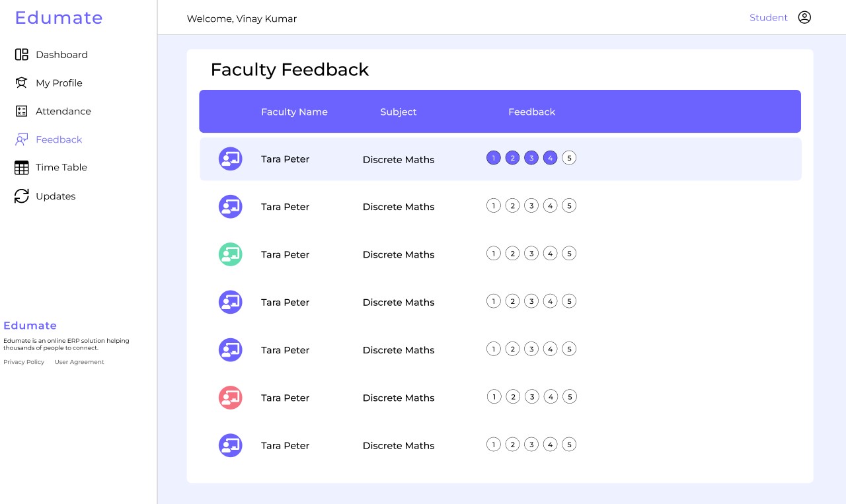This screenshot has width=846, height=504.
Task: Click the Edumate ERP description text
Action: (66, 344)
